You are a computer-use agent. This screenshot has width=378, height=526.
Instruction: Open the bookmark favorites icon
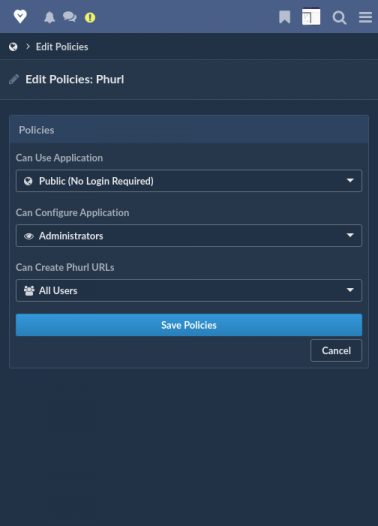point(284,17)
